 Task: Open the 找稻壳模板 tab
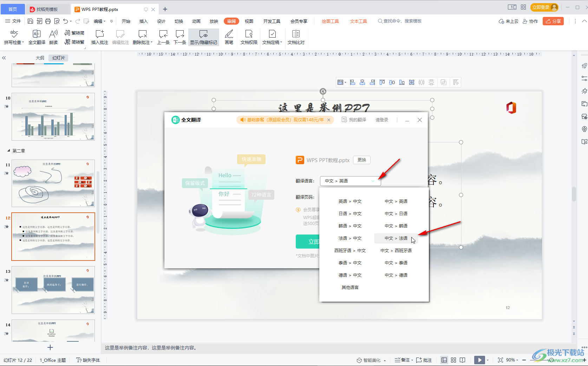pos(47,9)
